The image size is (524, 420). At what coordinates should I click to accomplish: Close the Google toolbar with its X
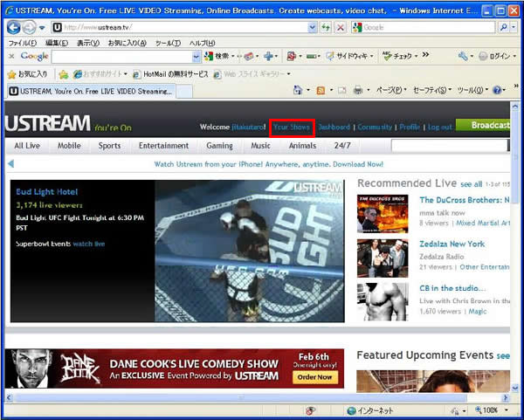click(x=11, y=56)
